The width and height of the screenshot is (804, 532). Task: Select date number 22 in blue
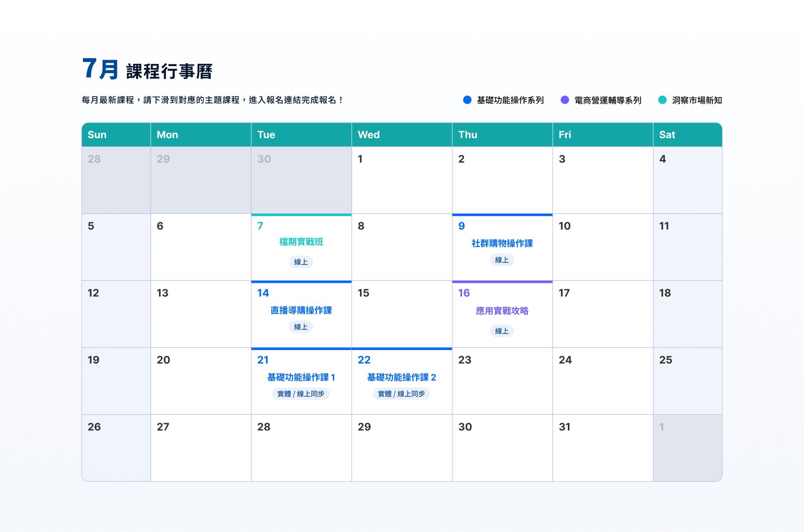(x=364, y=360)
